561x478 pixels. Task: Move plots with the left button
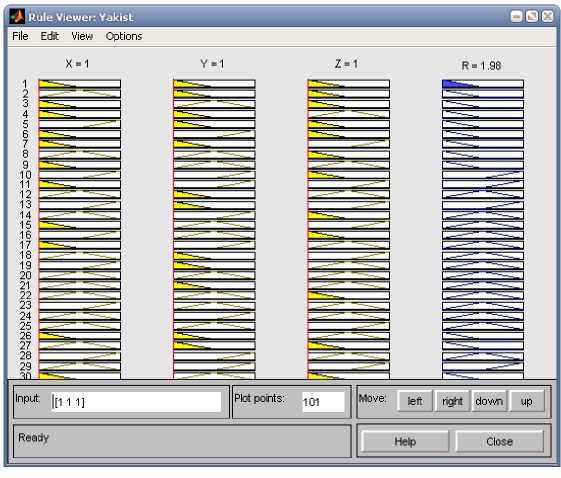pos(415,401)
